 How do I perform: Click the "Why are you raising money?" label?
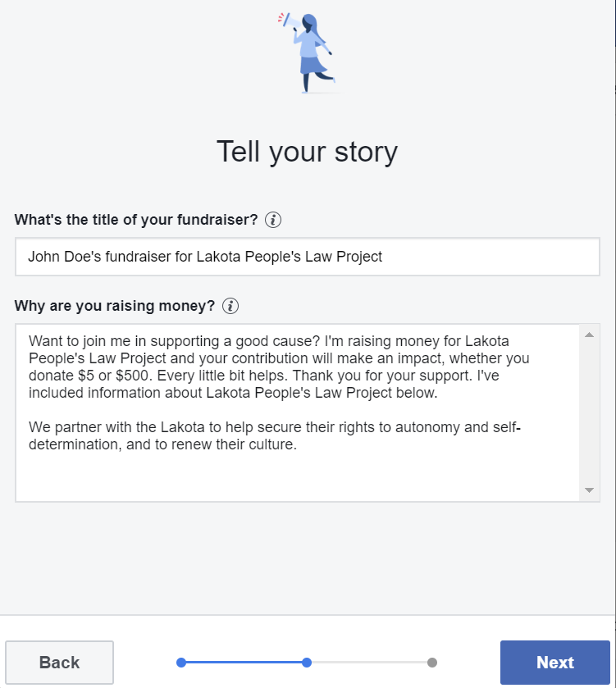point(115,306)
